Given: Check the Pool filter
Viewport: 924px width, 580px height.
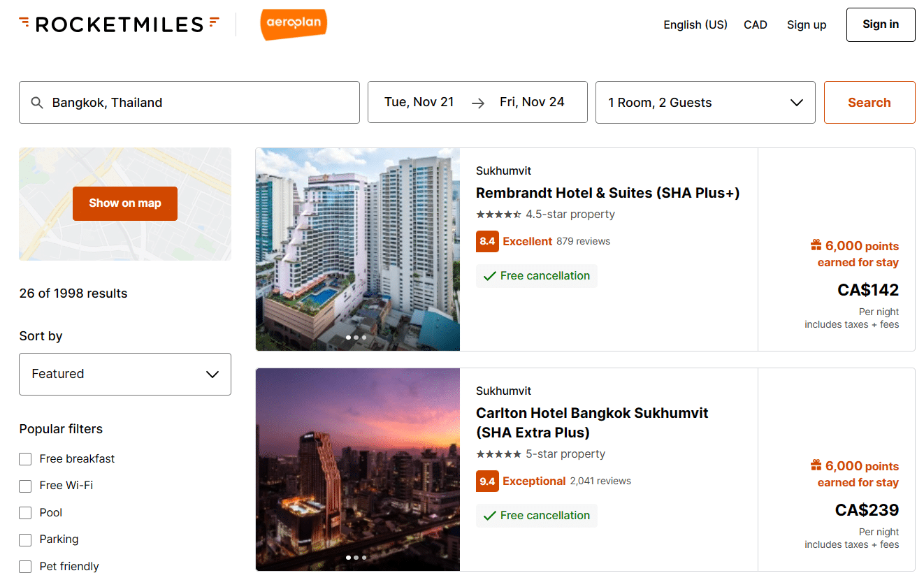Looking at the screenshot, I should pyautogui.click(x=26, y=513).
